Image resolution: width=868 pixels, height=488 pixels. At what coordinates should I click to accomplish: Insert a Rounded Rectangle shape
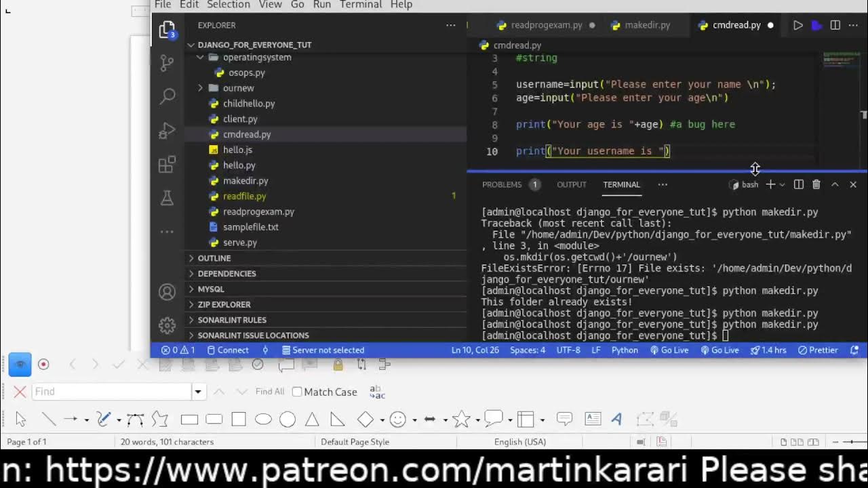[x=214, y=420]
